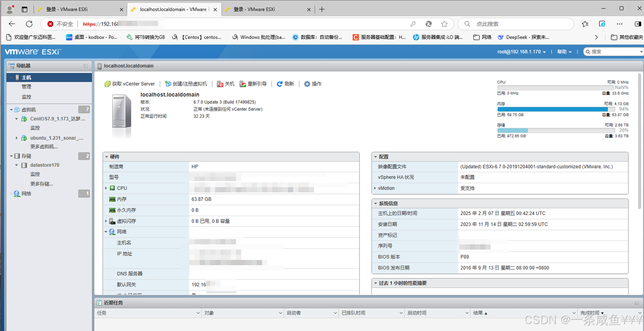Click 创建/注册虚拟机 button
Image resolution: width=644 pixels, height=331 pixels.
(x=186, y=84)
